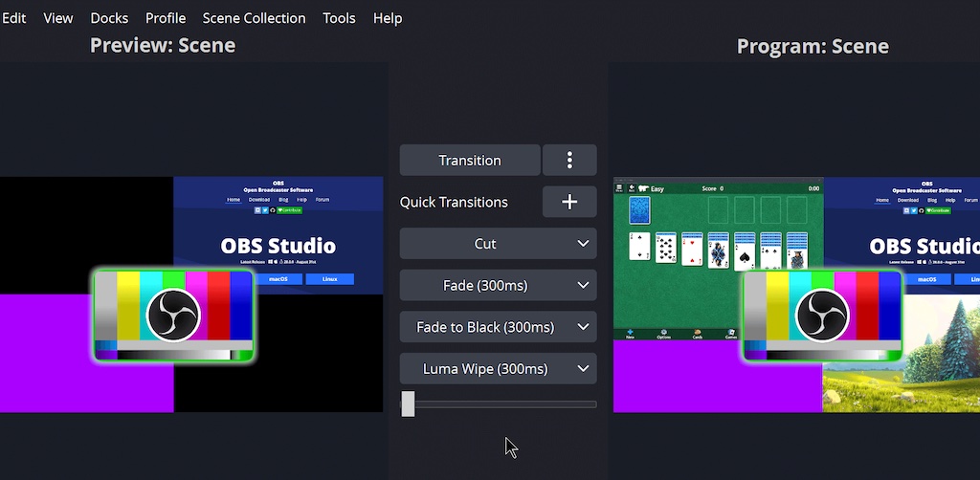Open the Tools menu
Image resolution: width=980 pixels, height=480 pixels.
pyautogui.click(x=339, y=18)
